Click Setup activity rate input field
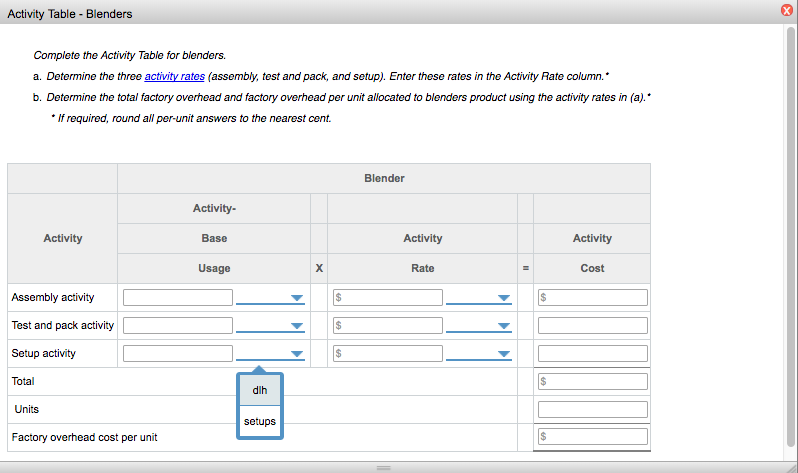 [x=388, y=353]
